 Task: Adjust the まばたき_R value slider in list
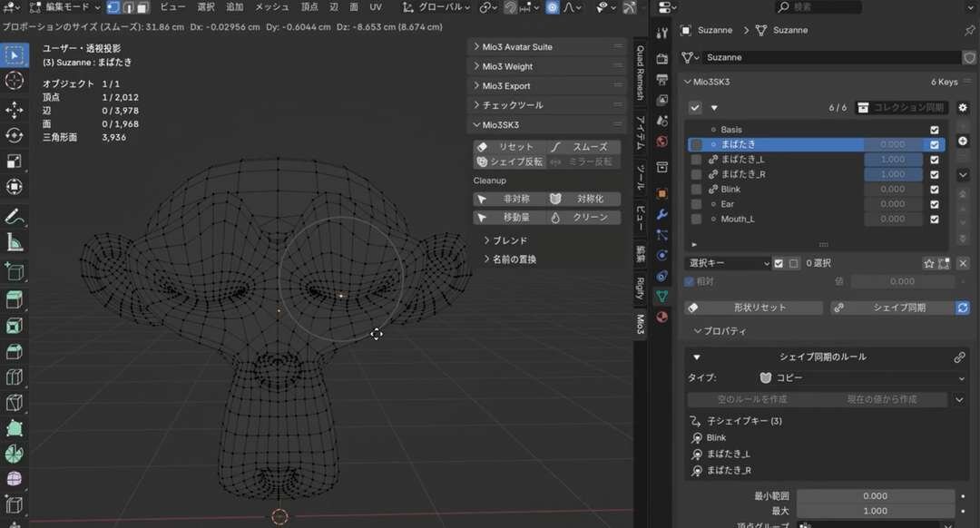tap(893, 174)
